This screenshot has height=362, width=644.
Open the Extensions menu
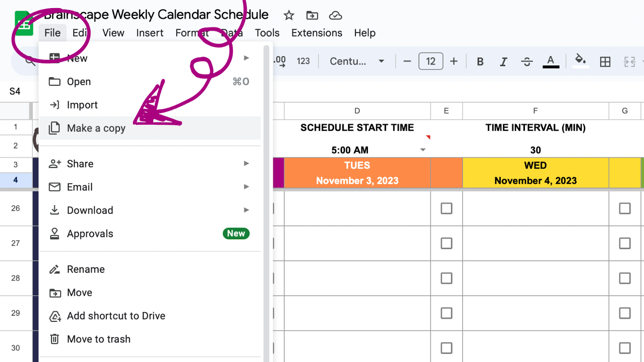pos(316,33)
